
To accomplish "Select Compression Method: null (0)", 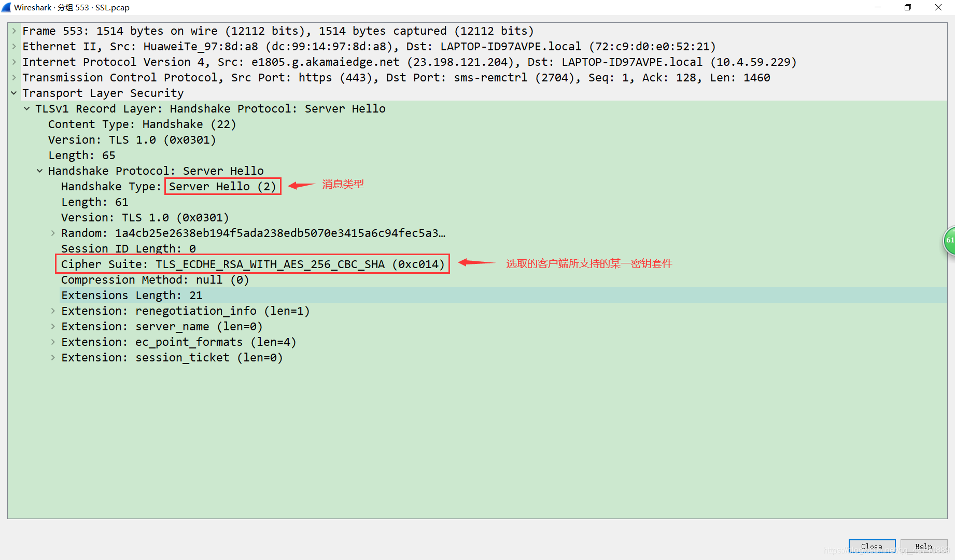I will pos(156,280).
